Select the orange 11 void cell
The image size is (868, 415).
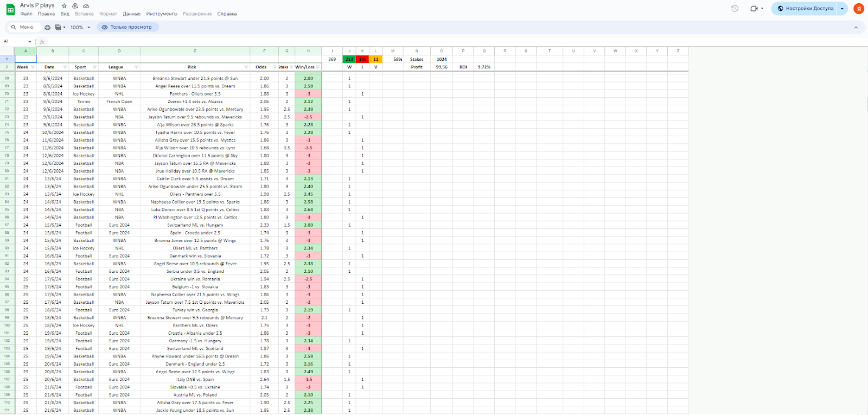click(x=375, y=59)
